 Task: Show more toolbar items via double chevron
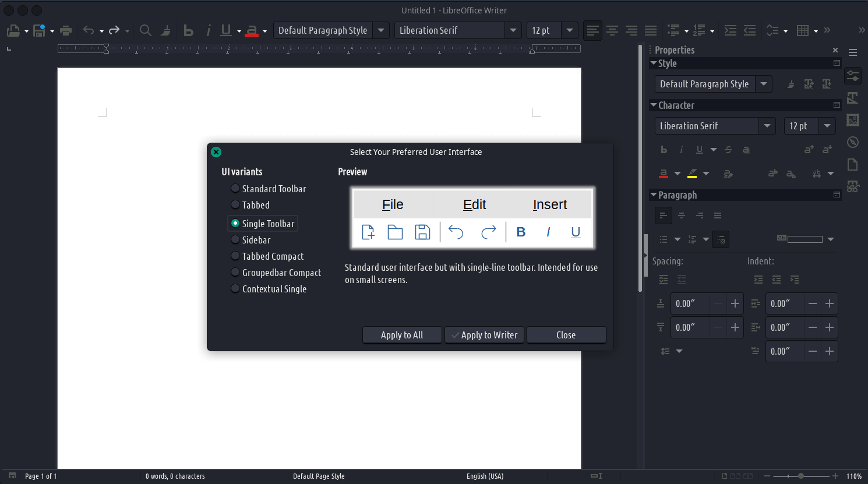point(827,30)
